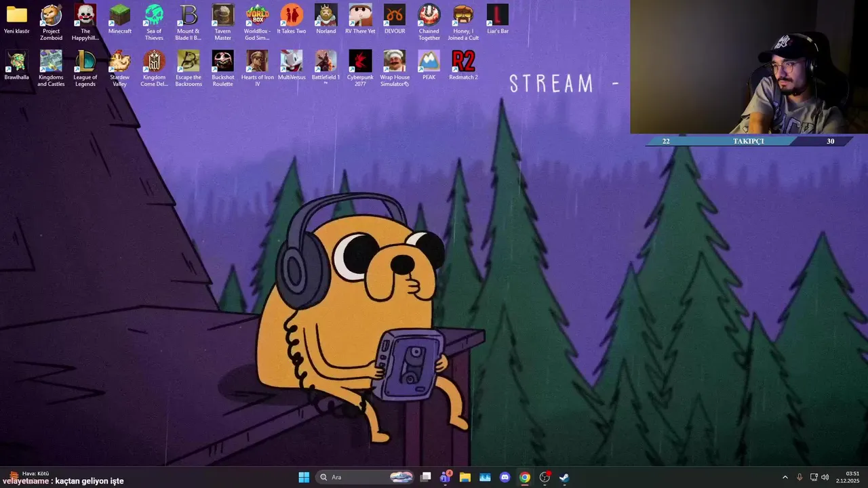Image resolution: width=868 pixels, height=488 pixels.
Task: Open the Brawlhalla shortcut
Action: tap(16, 65)
